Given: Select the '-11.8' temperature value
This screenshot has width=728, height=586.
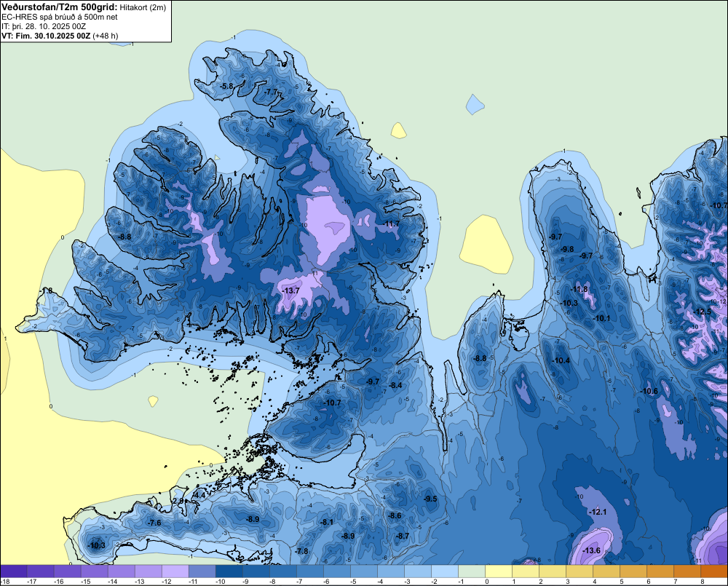Looking at the screenshot, I should 579,289.
